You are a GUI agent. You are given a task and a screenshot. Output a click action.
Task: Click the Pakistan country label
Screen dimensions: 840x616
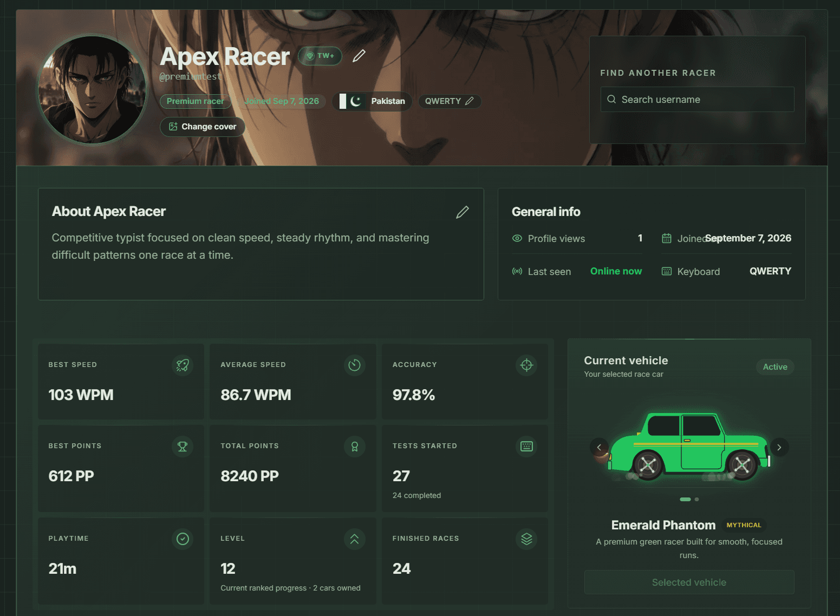pyautogui.click(x=388, y=101)
